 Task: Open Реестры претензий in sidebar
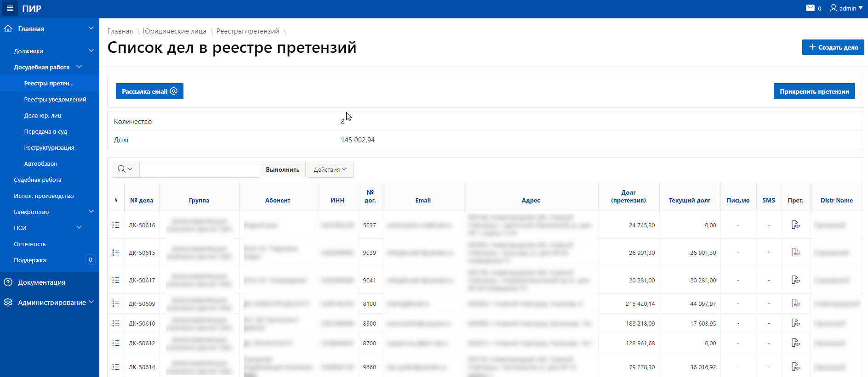tap(49, 83)
